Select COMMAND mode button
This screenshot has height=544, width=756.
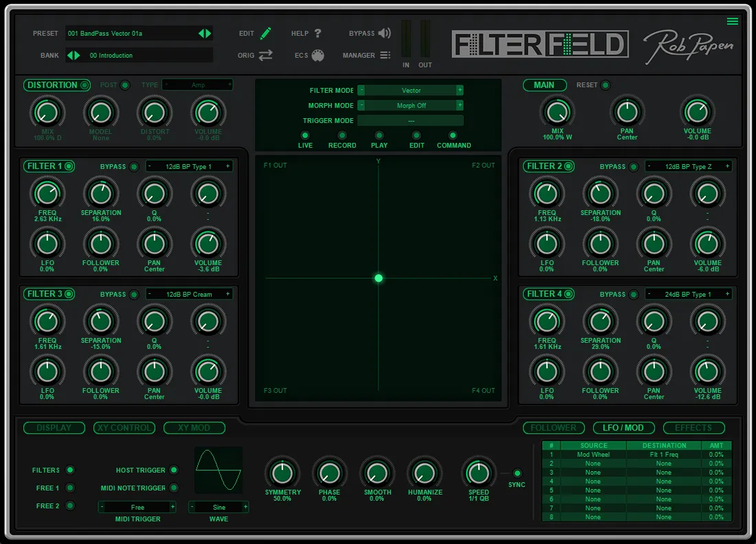[453, 135]
